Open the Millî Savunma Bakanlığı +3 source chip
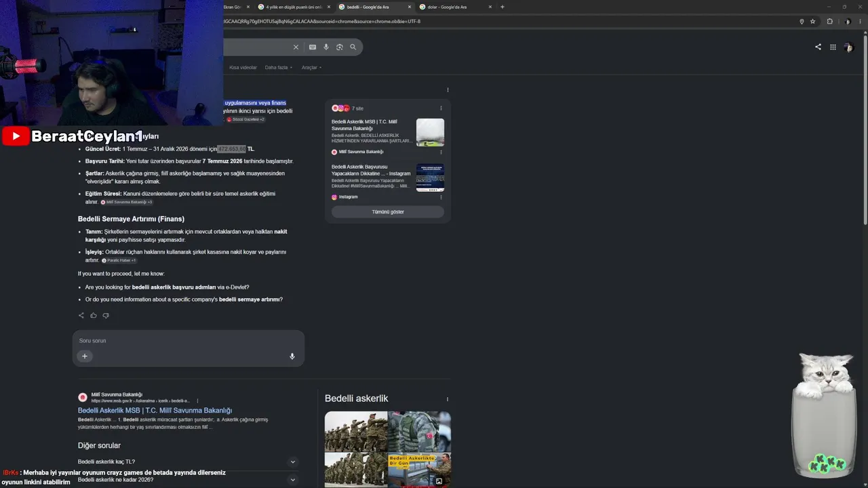Image resolution: width=868 pixels, height=488 pixels. click(127, 202)
